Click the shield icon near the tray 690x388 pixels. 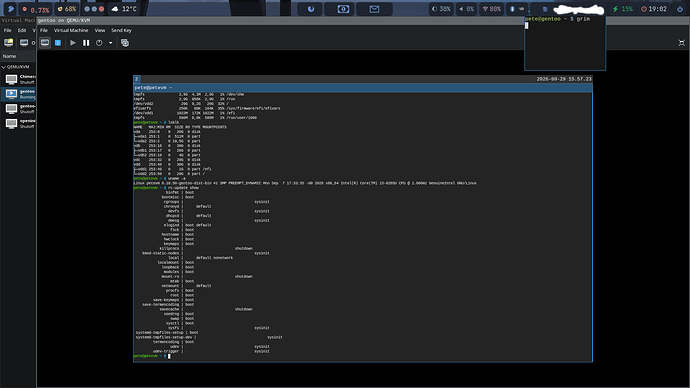(545, 9)
